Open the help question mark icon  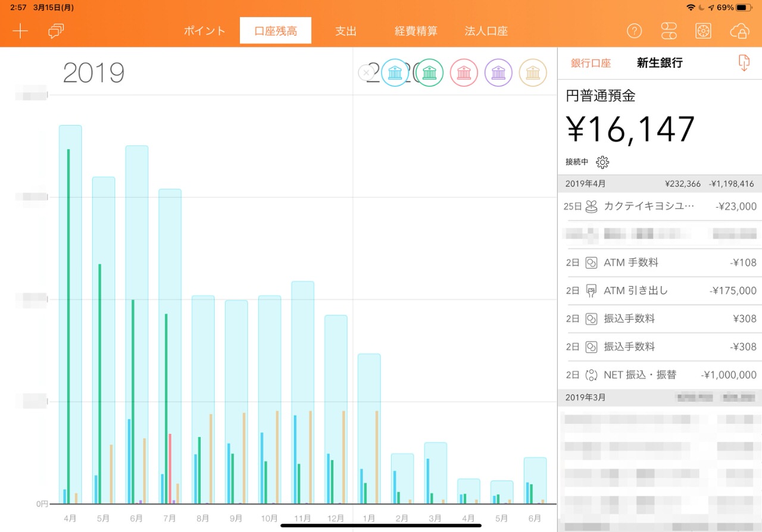point(634,32)
